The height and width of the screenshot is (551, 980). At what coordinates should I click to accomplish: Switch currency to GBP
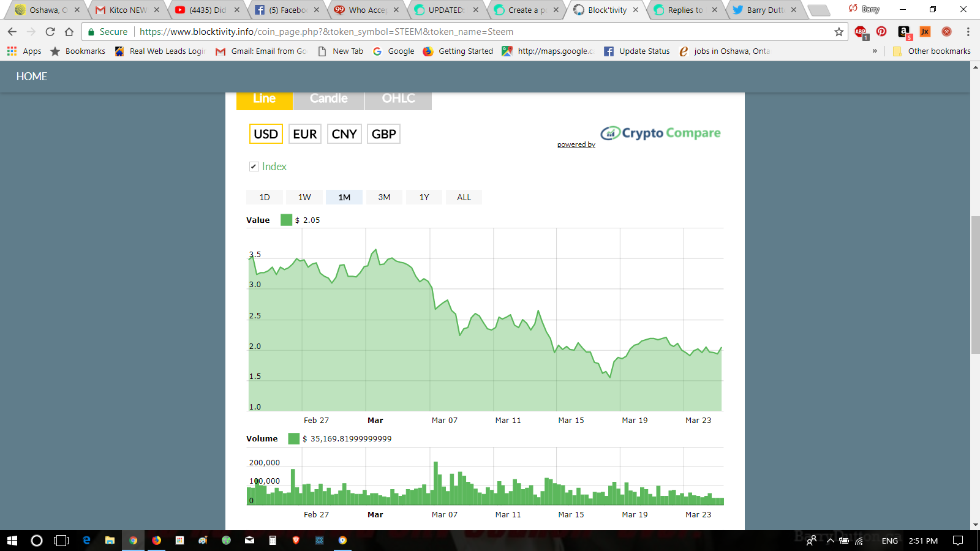click(x=384, y=134)
